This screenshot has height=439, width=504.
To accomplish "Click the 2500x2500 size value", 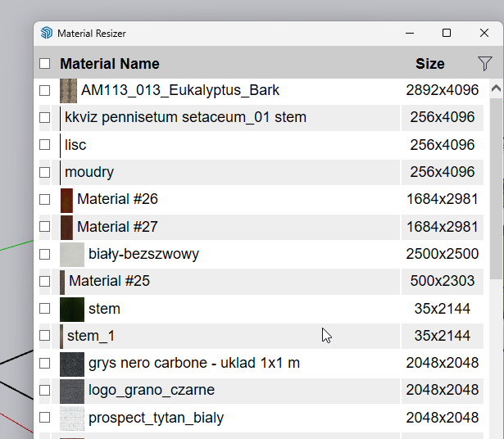I will coord(443,254).
